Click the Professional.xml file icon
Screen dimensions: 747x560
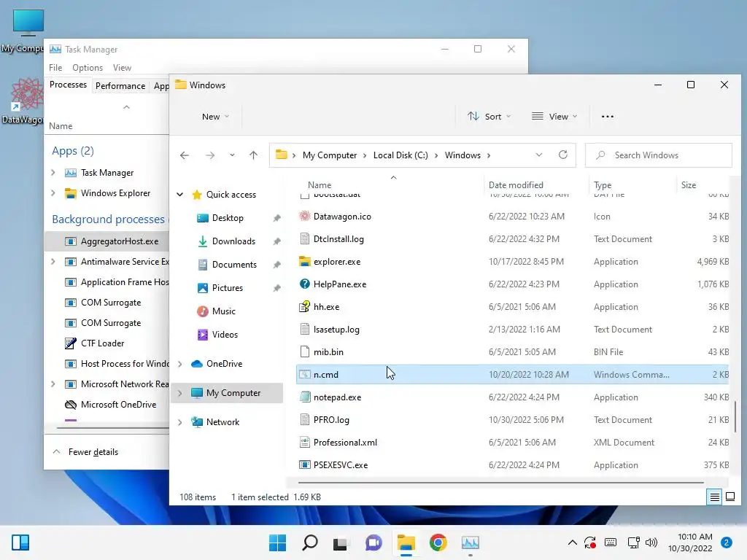(304, 443)
